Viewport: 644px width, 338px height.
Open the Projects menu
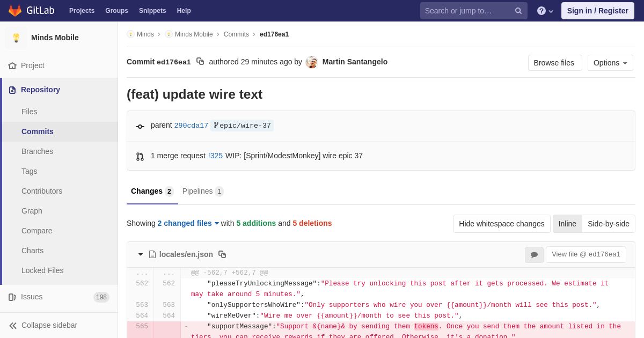(82, 11)
